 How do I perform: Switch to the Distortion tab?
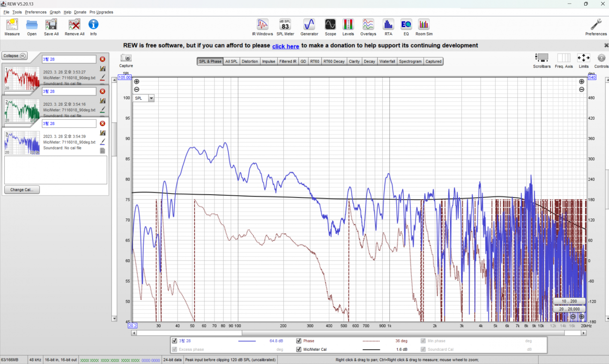[250, 61]
